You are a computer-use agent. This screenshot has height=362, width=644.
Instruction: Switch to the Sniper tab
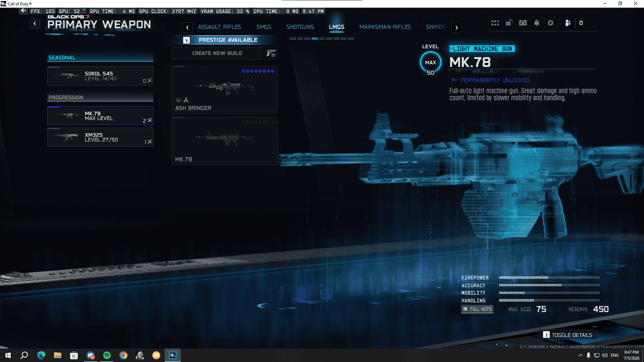435,27
